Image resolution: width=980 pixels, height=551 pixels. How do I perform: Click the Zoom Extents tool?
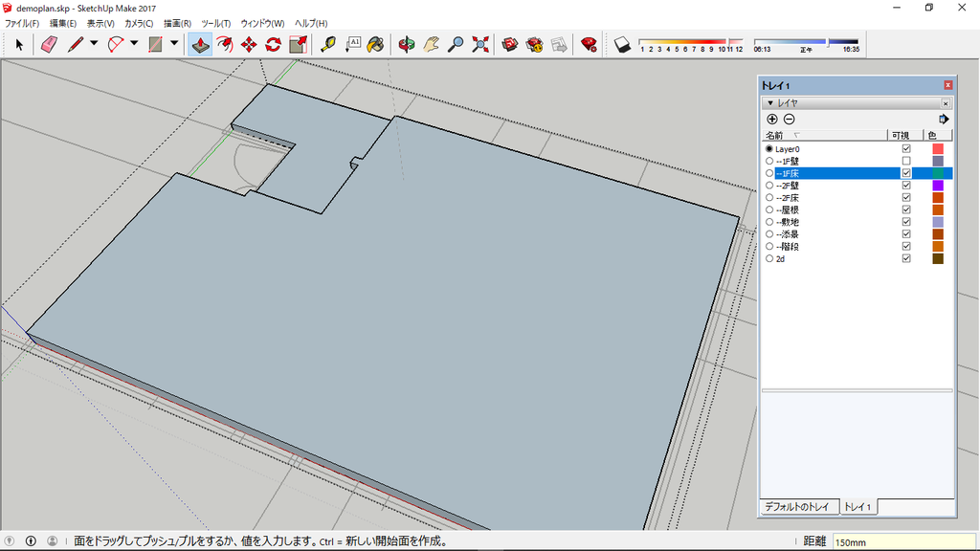[x=480, y=44]
